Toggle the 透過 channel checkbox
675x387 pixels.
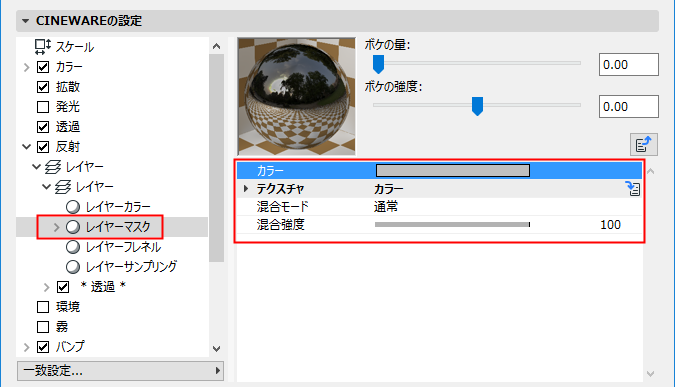click(43, 127)
